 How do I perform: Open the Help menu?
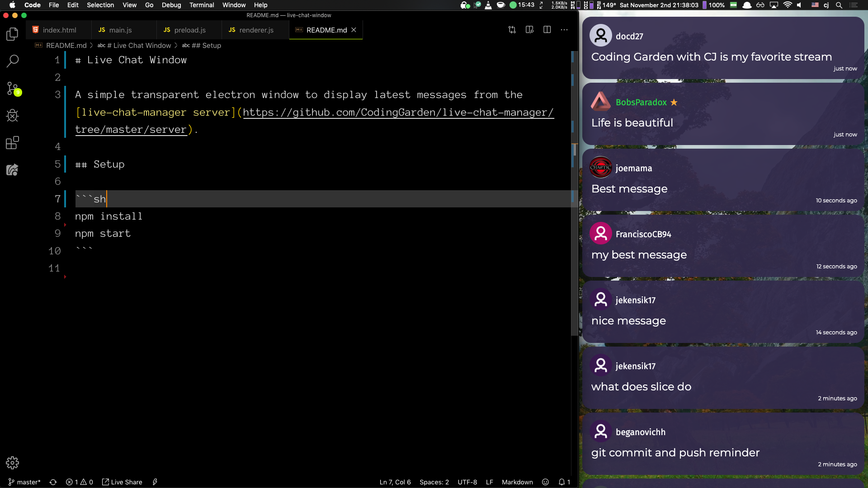[260, 5]
